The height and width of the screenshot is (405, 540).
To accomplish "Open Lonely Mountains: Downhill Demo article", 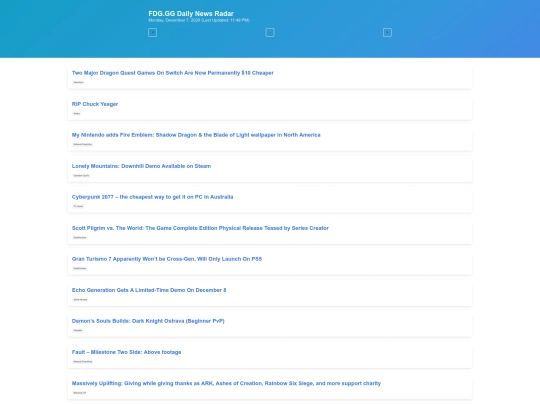I will tap(141, 166).
